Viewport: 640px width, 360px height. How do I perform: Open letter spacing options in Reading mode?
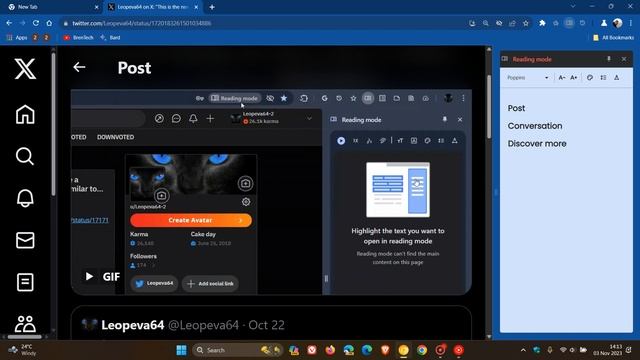coord(617,78)
